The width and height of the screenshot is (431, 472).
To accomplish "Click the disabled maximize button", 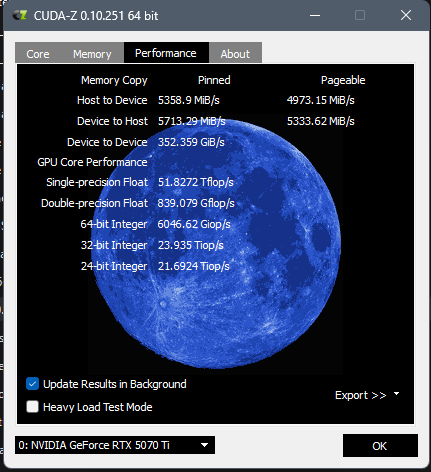I will point(360,15).
